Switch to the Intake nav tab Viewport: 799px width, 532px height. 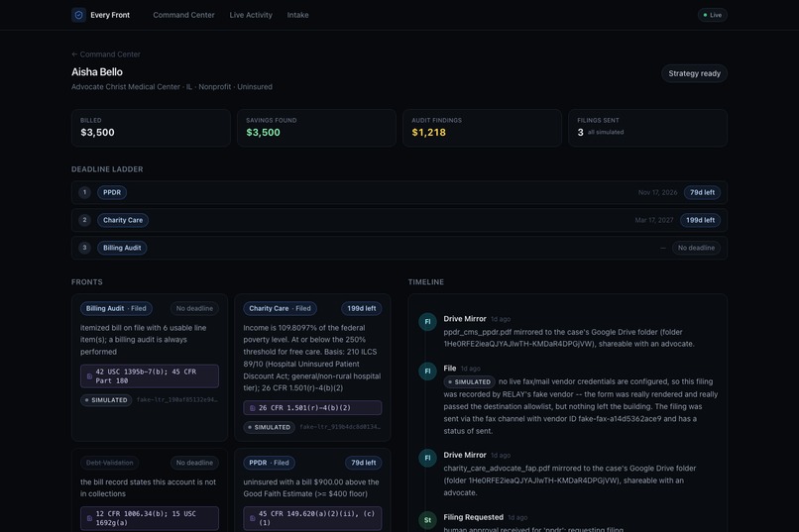coord(297,15)
